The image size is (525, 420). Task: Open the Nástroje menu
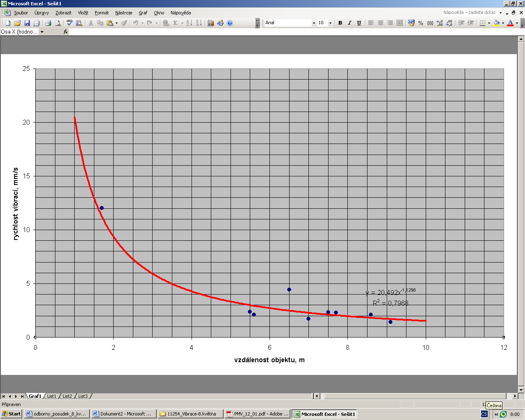[124, 13]
